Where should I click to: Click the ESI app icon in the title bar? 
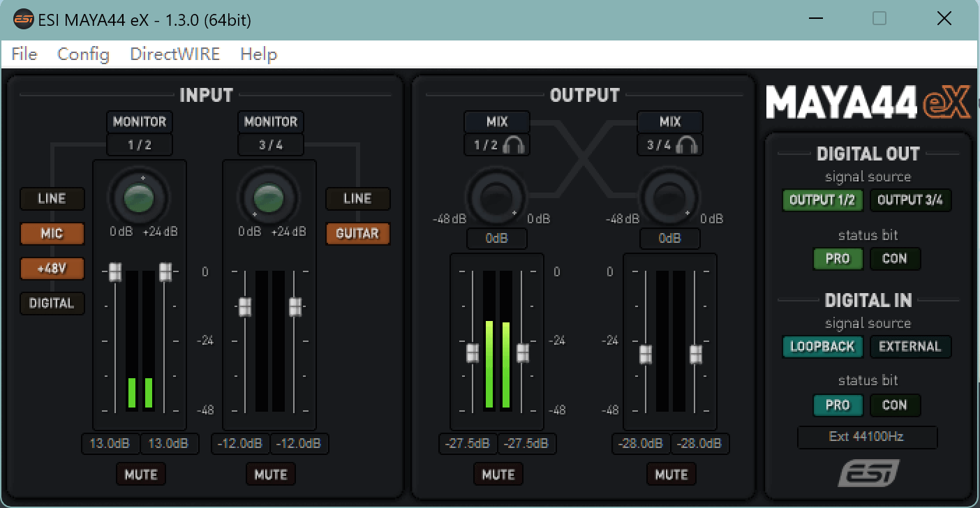point(24,20)
